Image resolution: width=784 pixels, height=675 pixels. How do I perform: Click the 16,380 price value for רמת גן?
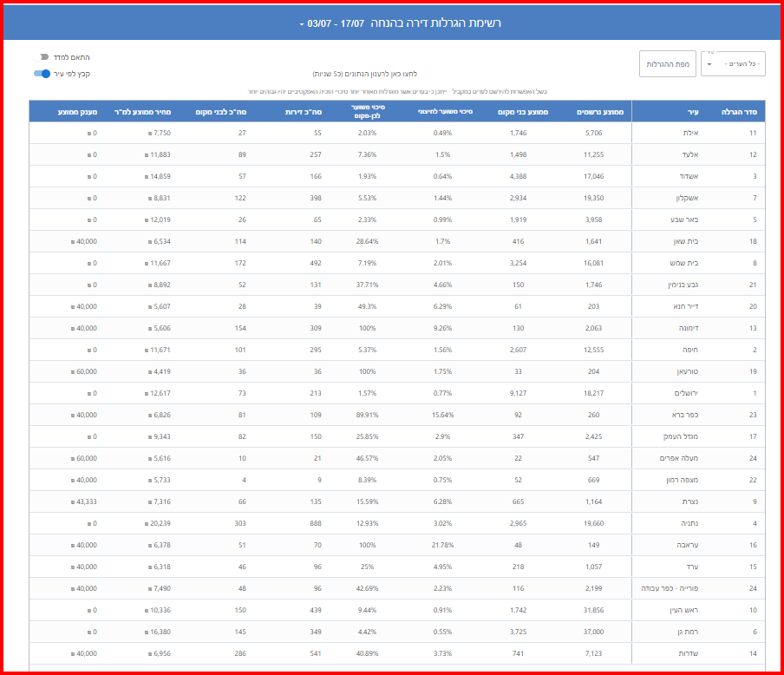pos(158,632)
